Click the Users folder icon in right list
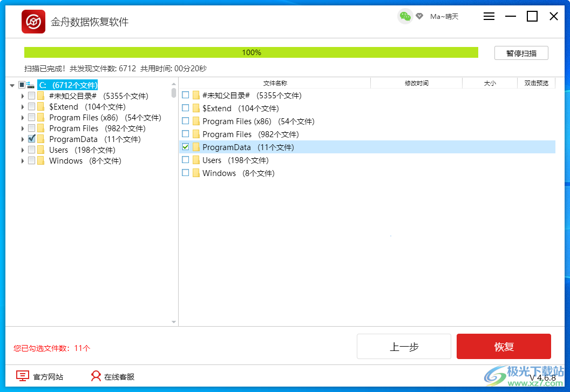This screenshot has height=392, width=570. point(196,160)
